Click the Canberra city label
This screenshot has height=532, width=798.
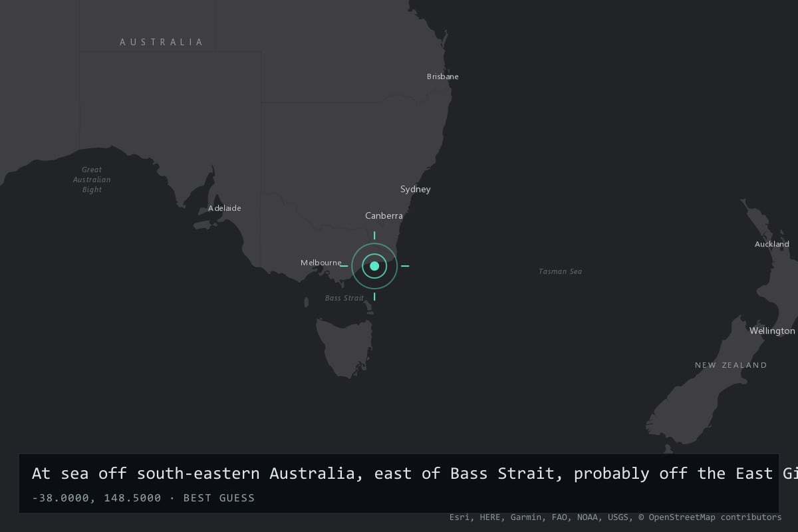click(x=384, y=216)
